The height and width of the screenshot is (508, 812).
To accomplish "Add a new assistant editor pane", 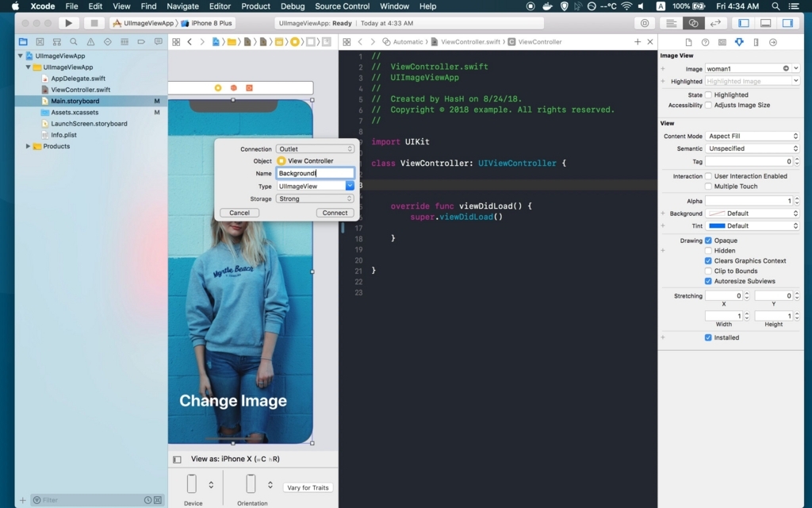I will pyautogui.click(x=638, y=41).
